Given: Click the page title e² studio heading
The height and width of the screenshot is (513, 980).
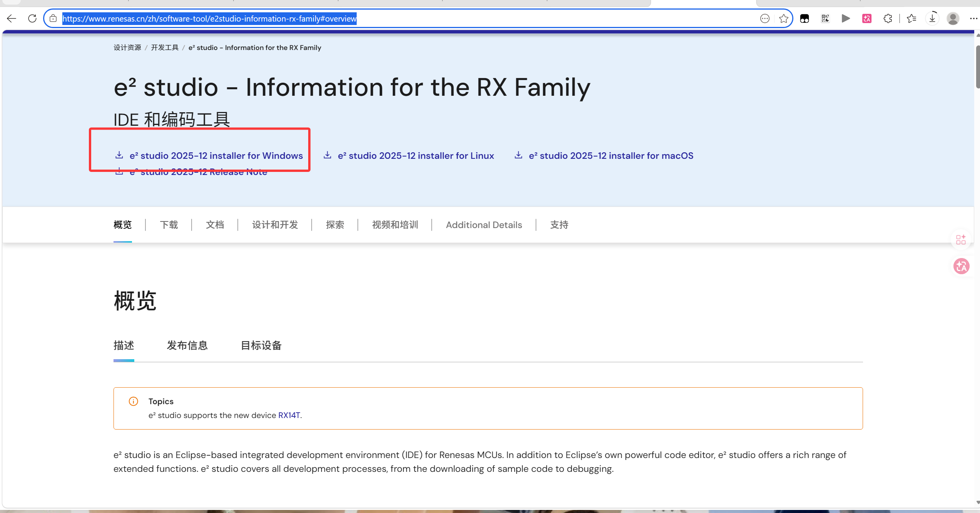Looking at the screenshot, I should [x=352, y=87].
